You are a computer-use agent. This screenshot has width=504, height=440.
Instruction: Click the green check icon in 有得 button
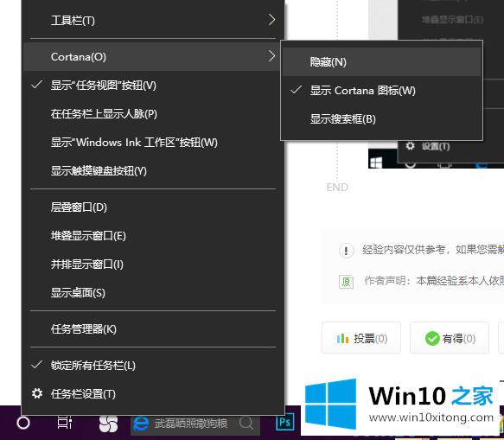coord(432,339)
